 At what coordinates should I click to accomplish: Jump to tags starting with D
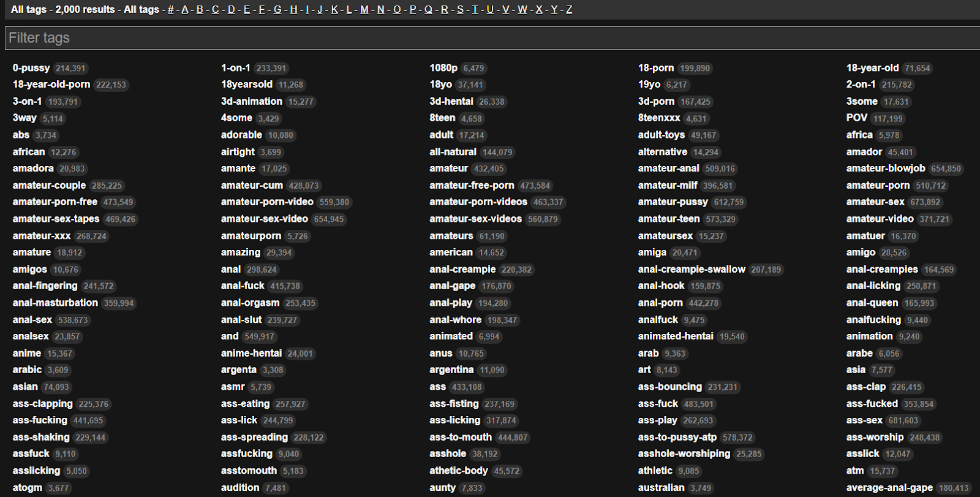[231, 10]
